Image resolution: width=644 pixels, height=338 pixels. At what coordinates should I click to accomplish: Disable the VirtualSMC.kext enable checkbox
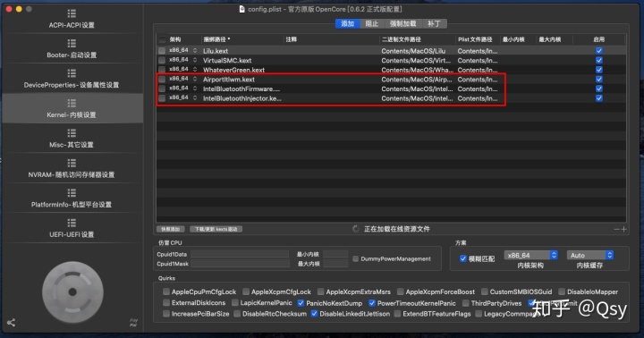click(x=598, y=61)
